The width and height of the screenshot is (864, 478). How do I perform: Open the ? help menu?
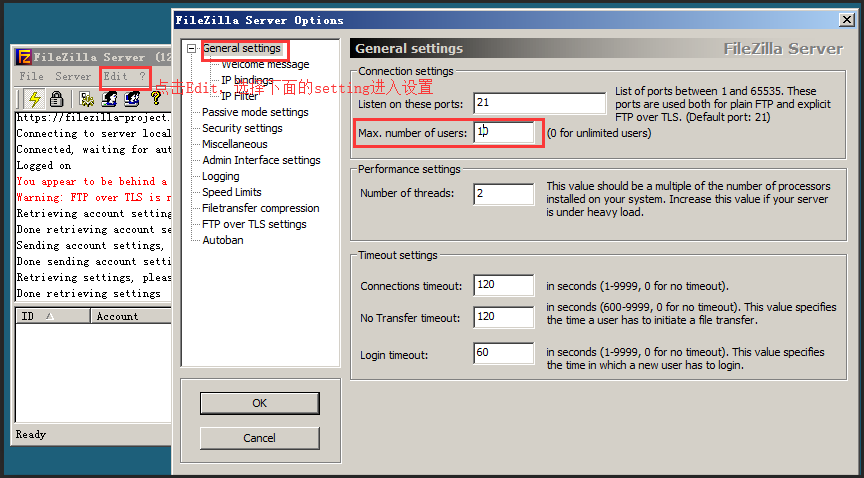(142, 77)
